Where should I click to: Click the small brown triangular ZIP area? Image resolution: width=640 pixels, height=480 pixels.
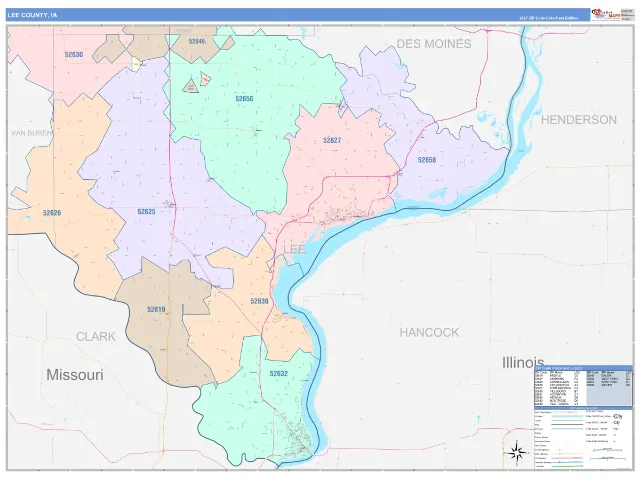[x=190, y=86]
